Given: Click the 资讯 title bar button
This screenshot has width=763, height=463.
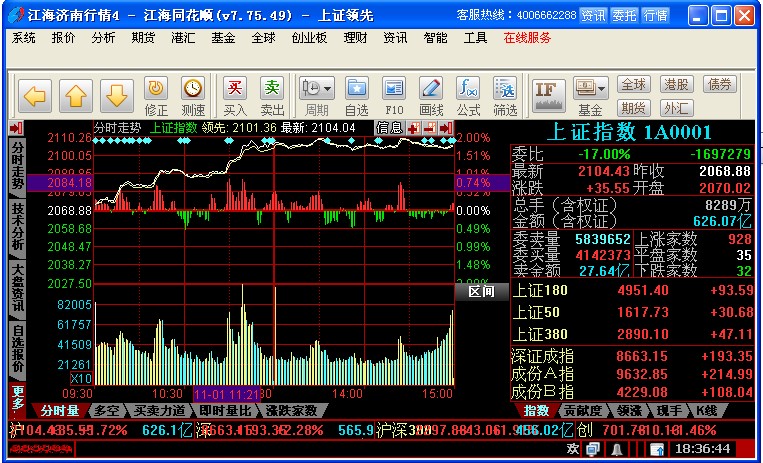Looking at the screenshot, I should pos(593,15).
